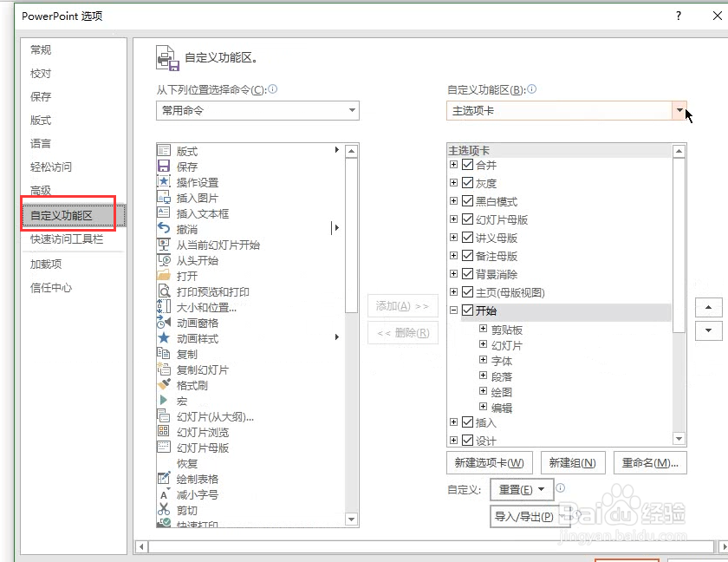Screen dimensions: 728x562
Task: Click info icon beside 自定义功能区(B)
Action: 532,88
